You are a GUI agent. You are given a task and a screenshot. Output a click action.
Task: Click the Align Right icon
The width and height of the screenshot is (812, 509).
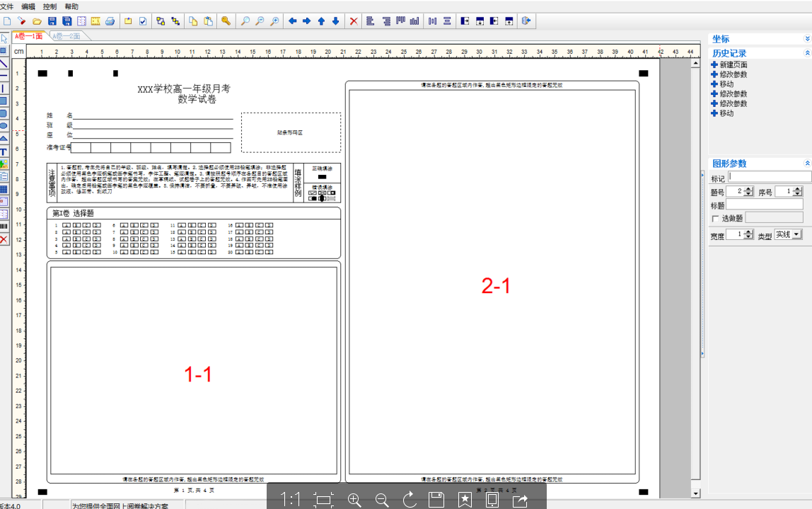[x=385, y=21]
